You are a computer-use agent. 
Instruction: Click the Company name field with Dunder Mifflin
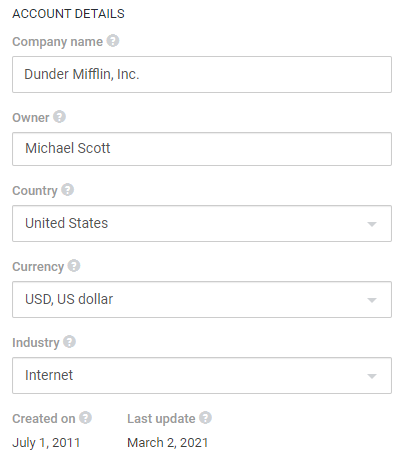[202, 74]
